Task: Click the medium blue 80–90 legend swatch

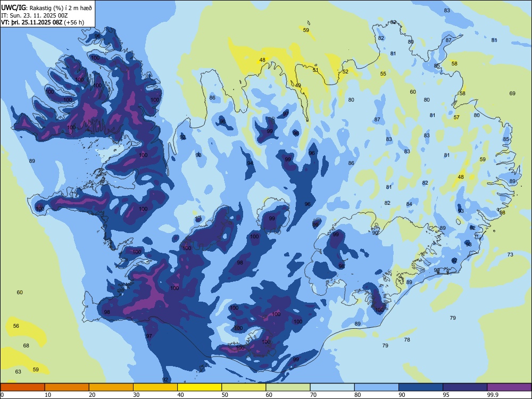Action: click(377, 387)
